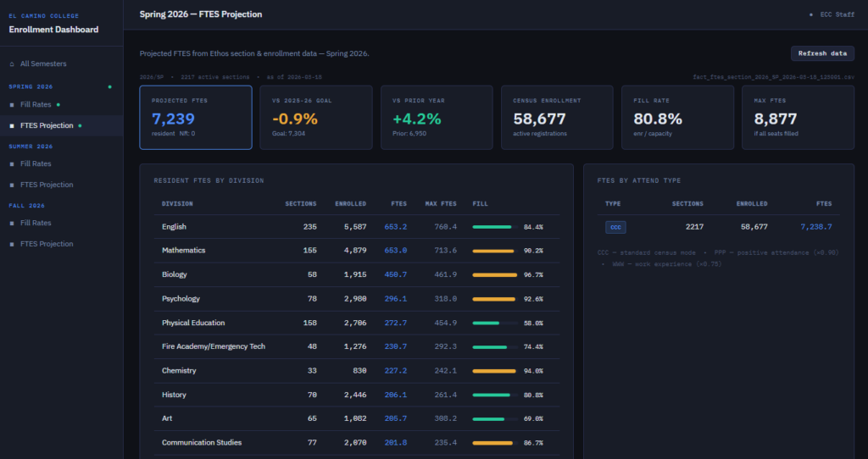
Task: Click the square icon for Spring Fill Rates
Action: coord(12,105)
